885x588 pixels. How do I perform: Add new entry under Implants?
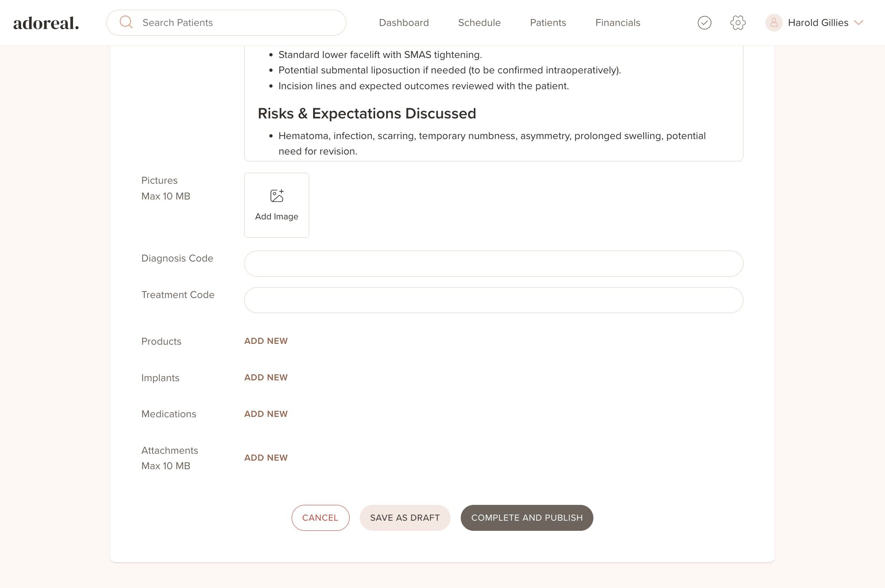266,378
